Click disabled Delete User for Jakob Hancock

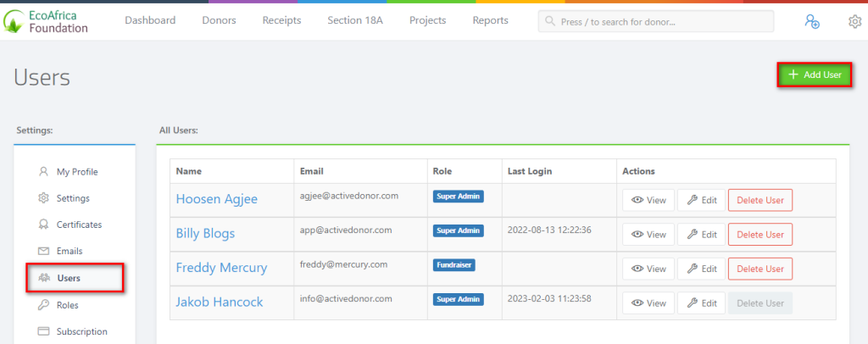[x=760, y=303]
